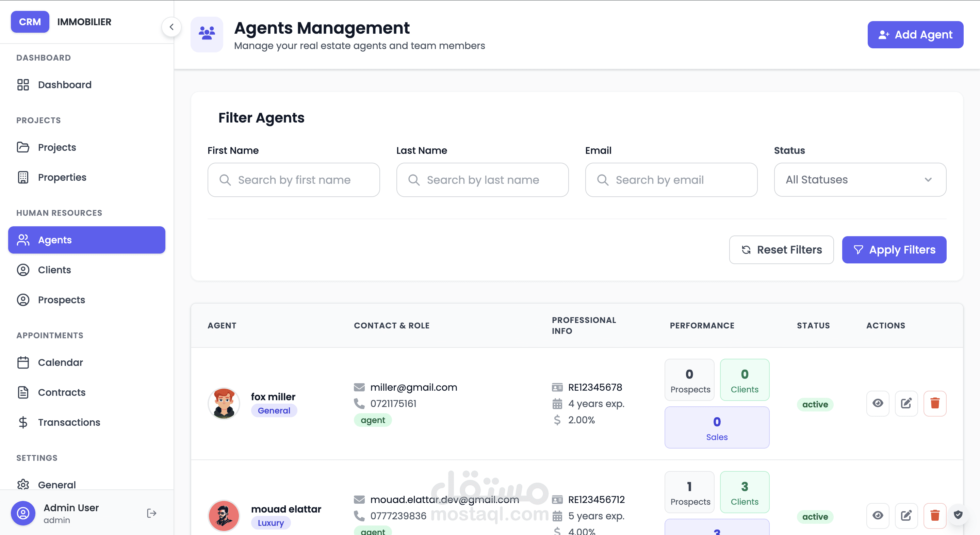
Task: Click the phone icon beside 0721175161
Action: coord(359,403)
